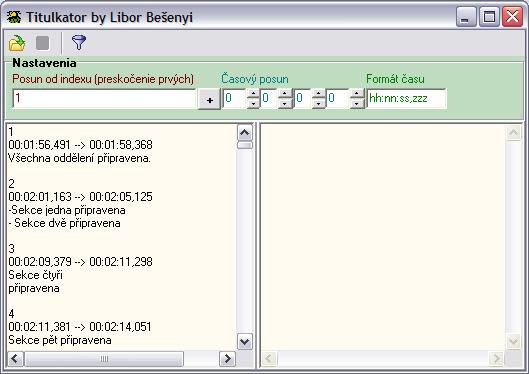This screenshot has width=529, height=374.
Task: Click subtitle line 'Sekce pět připravena'
Action: [x=60, y=340]
